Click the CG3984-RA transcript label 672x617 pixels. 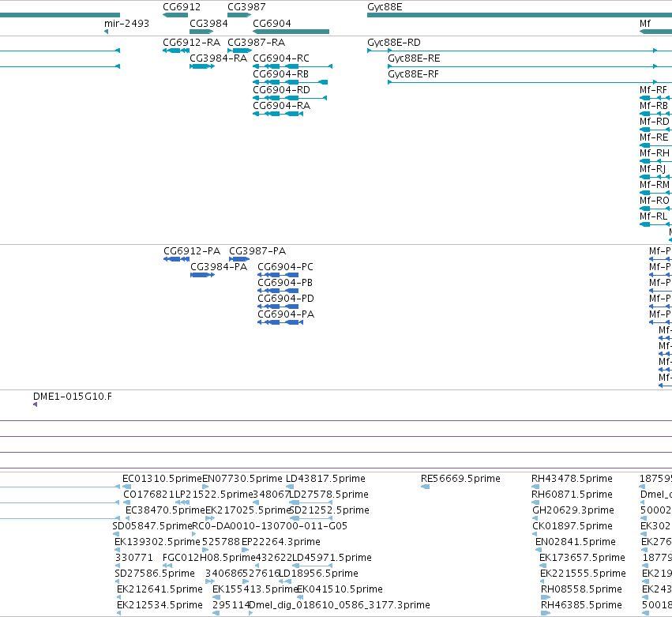point(219,58)
